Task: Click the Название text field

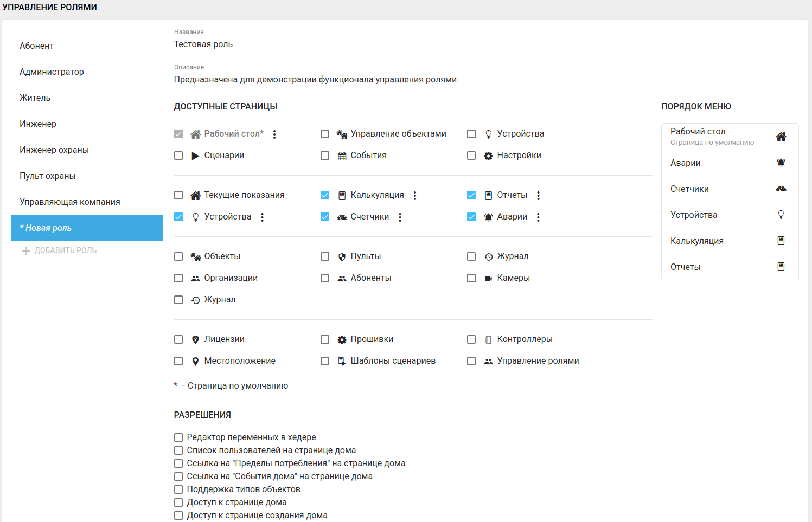Action: [485, 44]
